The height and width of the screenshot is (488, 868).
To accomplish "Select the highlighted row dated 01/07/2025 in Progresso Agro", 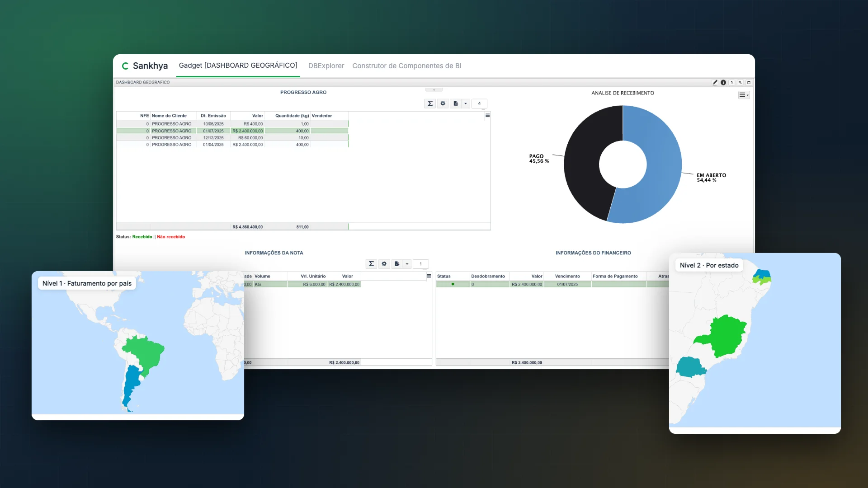I will (232, 131).
